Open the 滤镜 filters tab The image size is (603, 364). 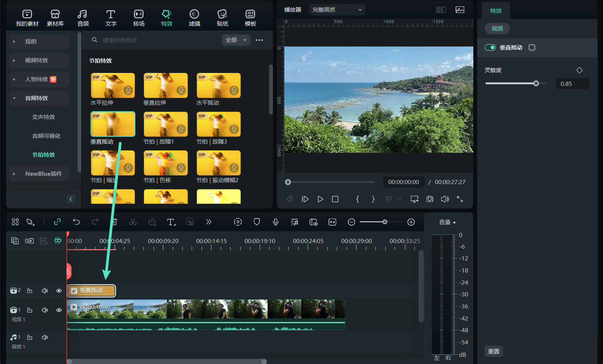194,17
